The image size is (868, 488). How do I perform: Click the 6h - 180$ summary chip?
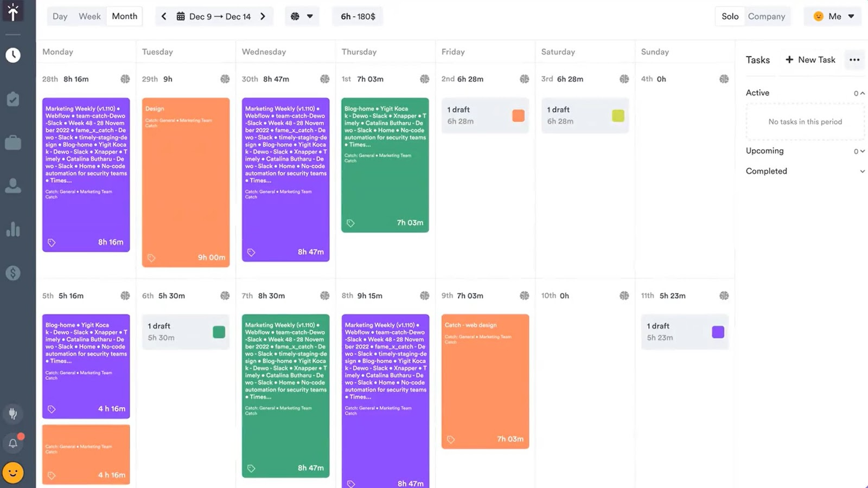[x=357, y=16]
